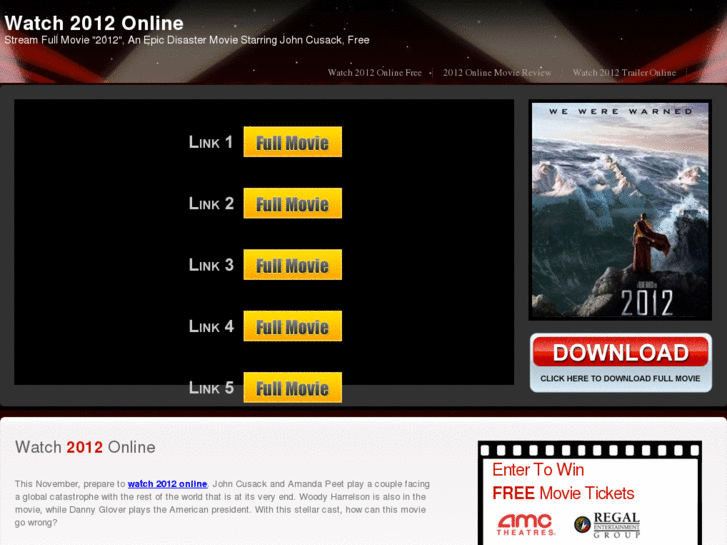The height and width of the screenshot is (545, 727).
Task: Click the Watch 2012 Online site title
Action: coord(94,23)
